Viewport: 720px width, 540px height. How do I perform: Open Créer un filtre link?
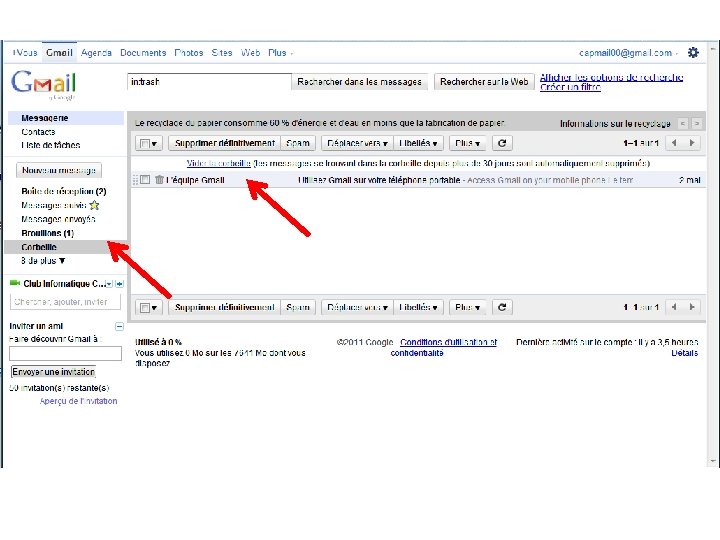point(570,87)
